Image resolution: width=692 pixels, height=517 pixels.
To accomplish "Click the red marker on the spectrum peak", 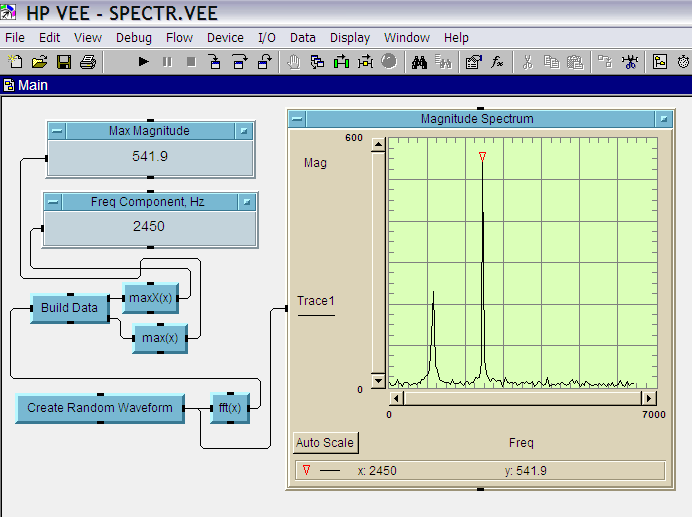I will pyautogui.click(x=482, y=156).
